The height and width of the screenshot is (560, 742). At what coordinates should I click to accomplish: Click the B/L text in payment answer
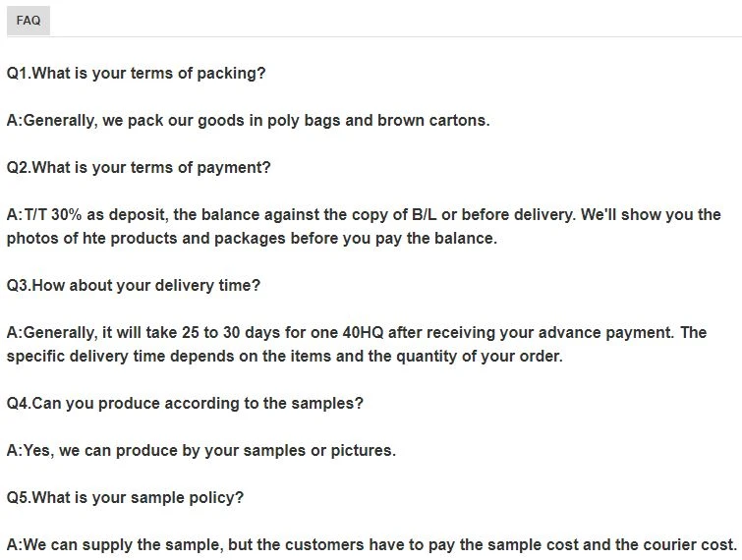pos(425,215)
